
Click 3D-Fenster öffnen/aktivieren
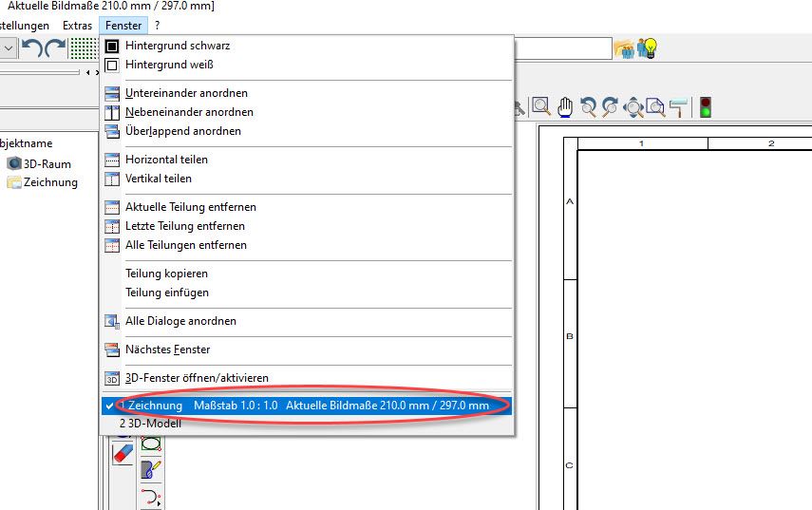point(307,378)
